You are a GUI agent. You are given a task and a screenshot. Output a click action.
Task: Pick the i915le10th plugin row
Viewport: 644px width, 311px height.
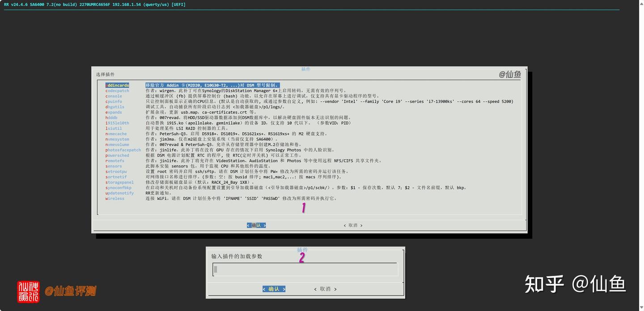click(229, 123)
